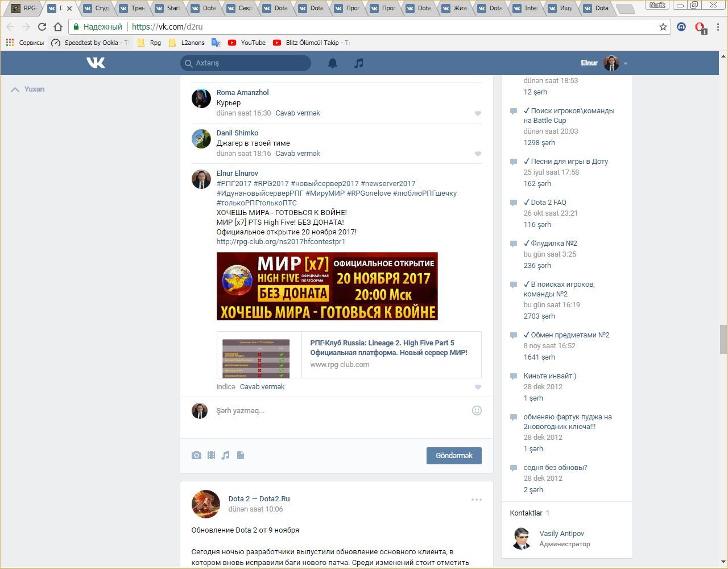Bookmark page with star icon

click(663, 27)
